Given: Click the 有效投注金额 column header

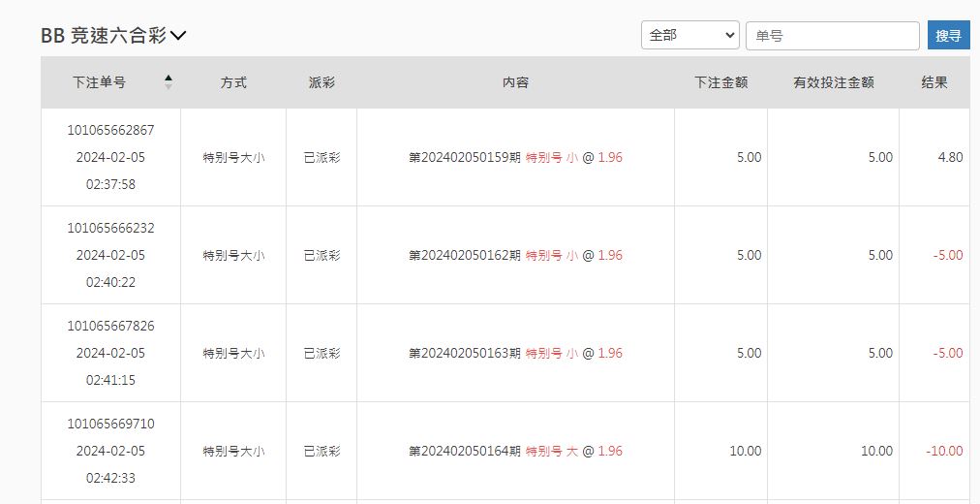Looking at the screenshot, I should click(833, 82).
